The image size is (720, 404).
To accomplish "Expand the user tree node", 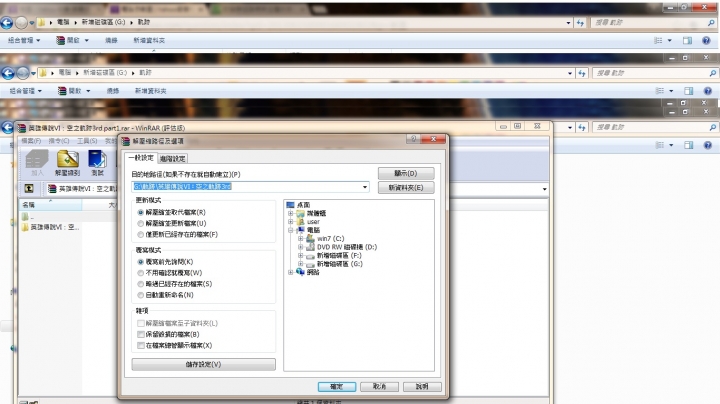I will pyautogui.click(x=290, y=222).
